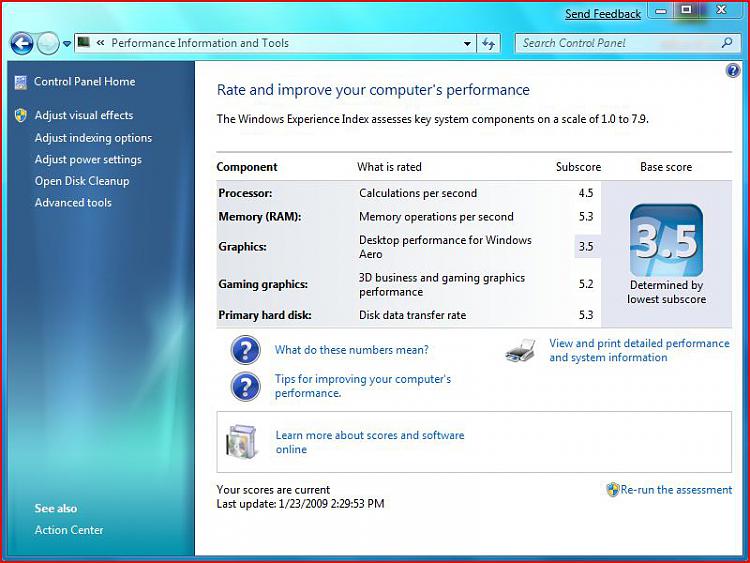Click Calculations per second text
Screen dimensions: 750x563
pos(418,193)
